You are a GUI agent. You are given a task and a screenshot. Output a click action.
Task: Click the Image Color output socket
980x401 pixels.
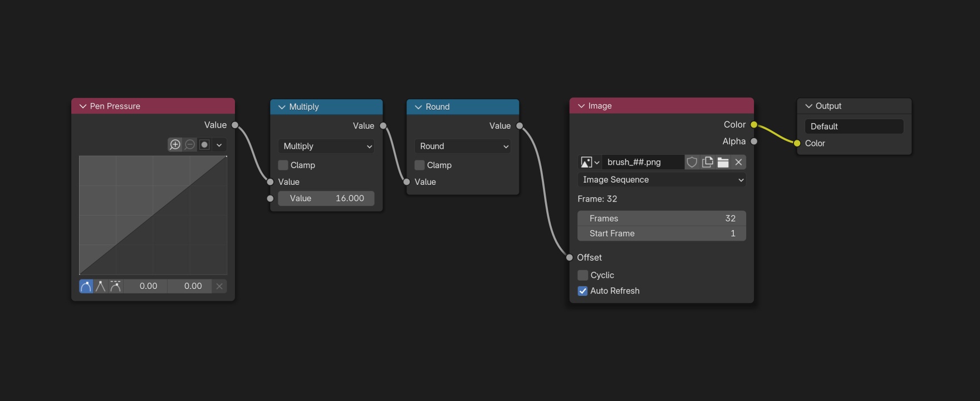[x=754, y=125]
